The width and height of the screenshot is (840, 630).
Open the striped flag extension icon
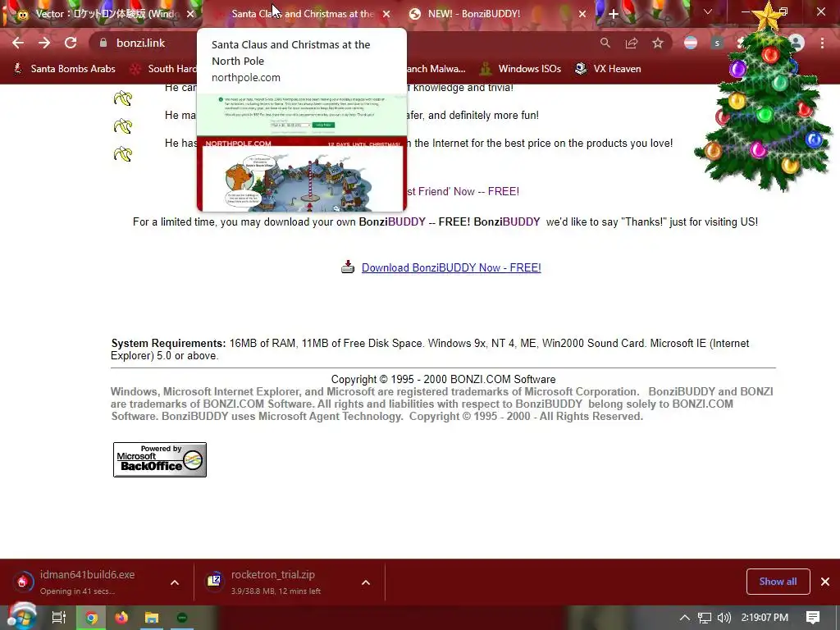click(x=691, y=43)
